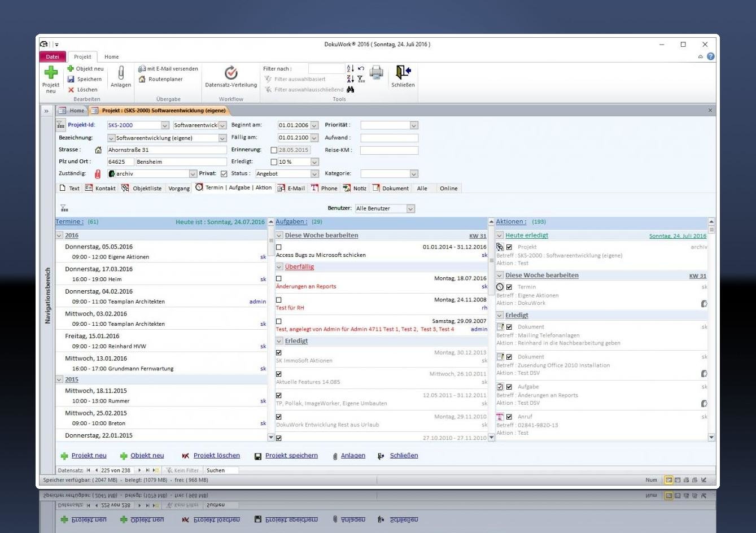This screenshot has height=533, width=756.
Task: Check the 'Access Bugs zu Microsoft schicken' task box
Action: [278, 247]
